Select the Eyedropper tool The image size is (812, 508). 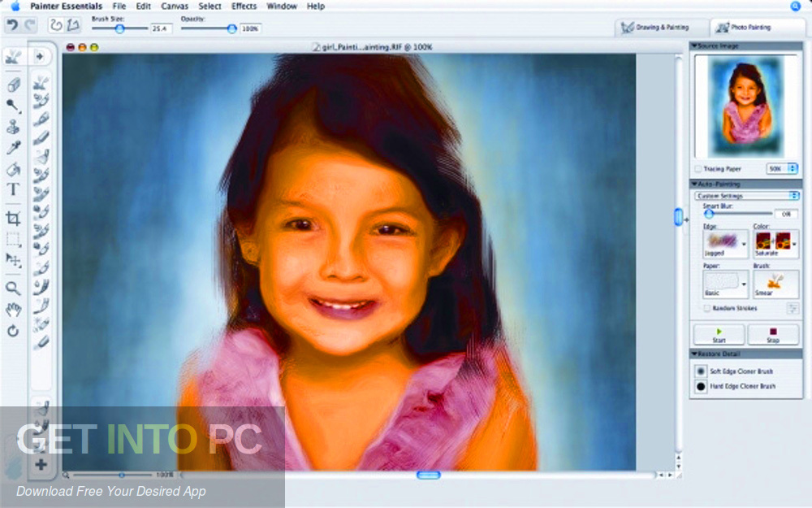tap(14, 148)
